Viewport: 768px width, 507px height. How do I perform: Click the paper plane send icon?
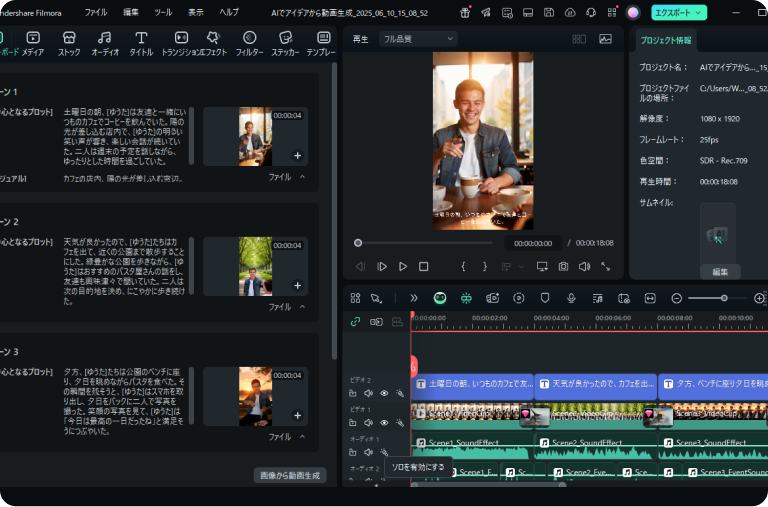click(486, 13)
